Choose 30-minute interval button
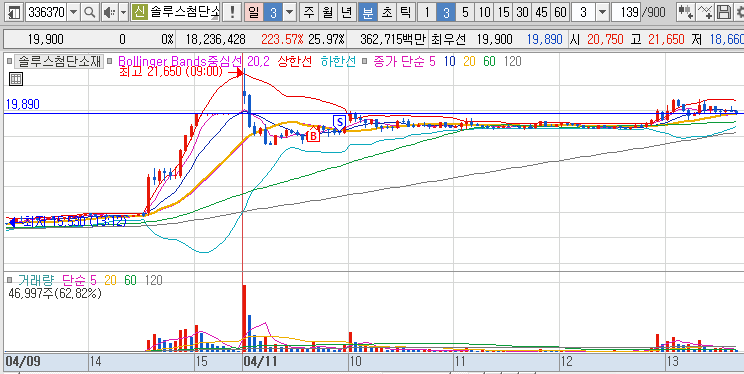 tap(522, 12)
